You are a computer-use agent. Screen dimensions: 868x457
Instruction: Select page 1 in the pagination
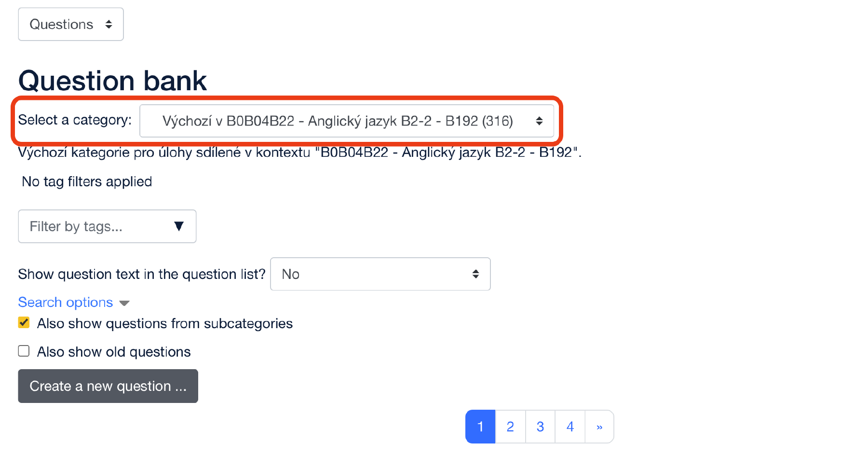pyautogui.click(x=480, y=427)
